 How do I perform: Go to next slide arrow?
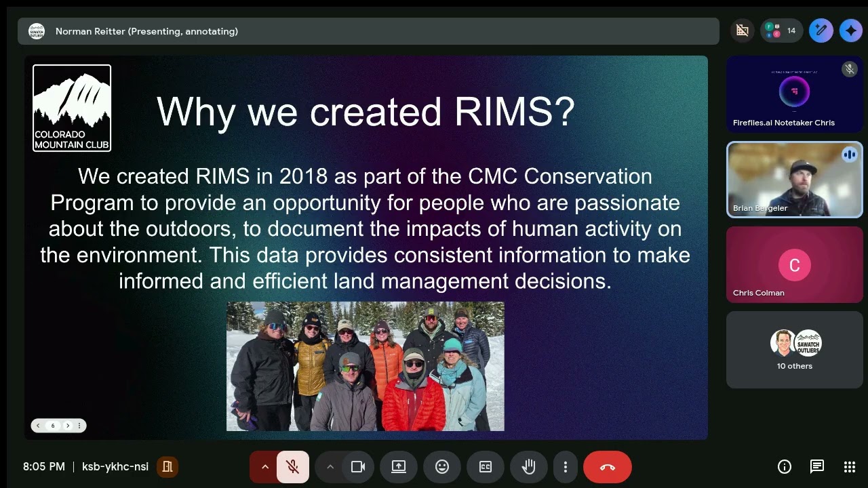coord(67,426)
